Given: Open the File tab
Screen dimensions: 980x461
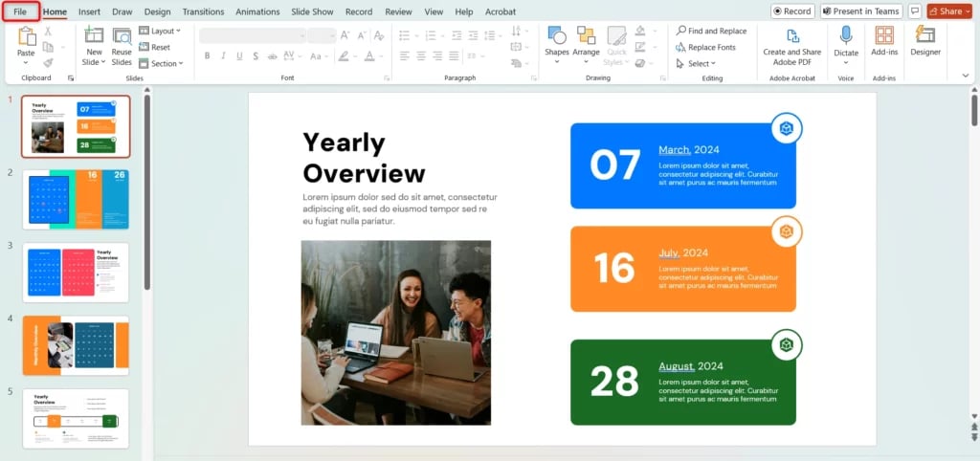Looking at the screenshot, I should coord(20,11).
